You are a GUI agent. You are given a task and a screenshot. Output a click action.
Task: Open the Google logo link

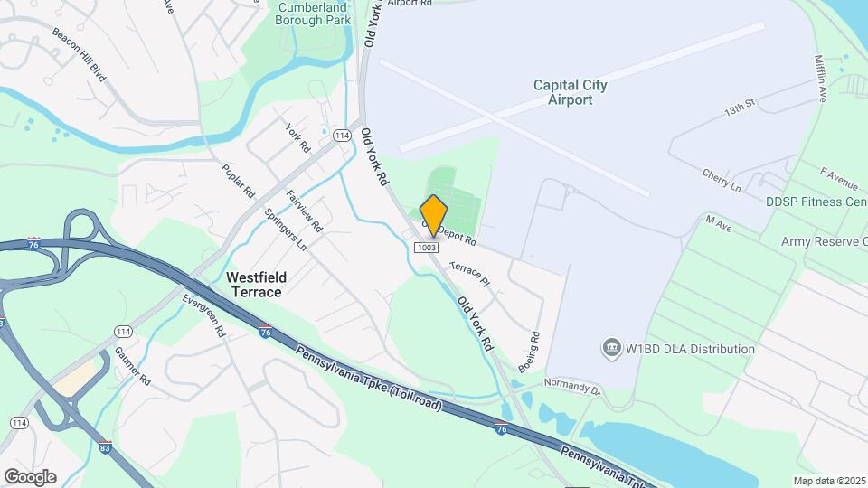(x=31, y=477)
